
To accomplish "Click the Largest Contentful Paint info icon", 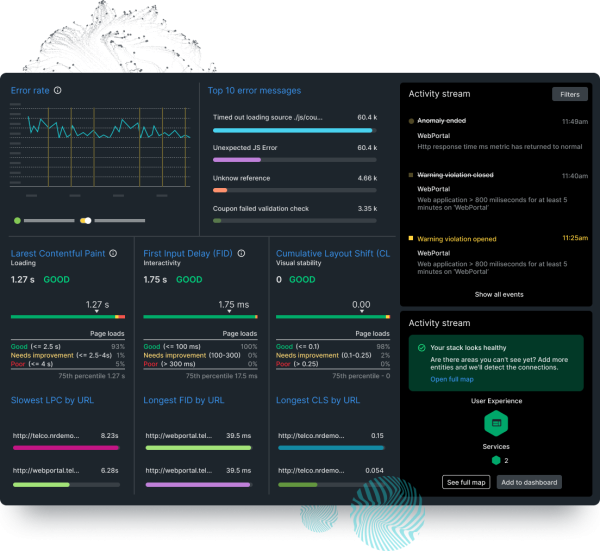I will pyautogui.click(x=113, y=254).
